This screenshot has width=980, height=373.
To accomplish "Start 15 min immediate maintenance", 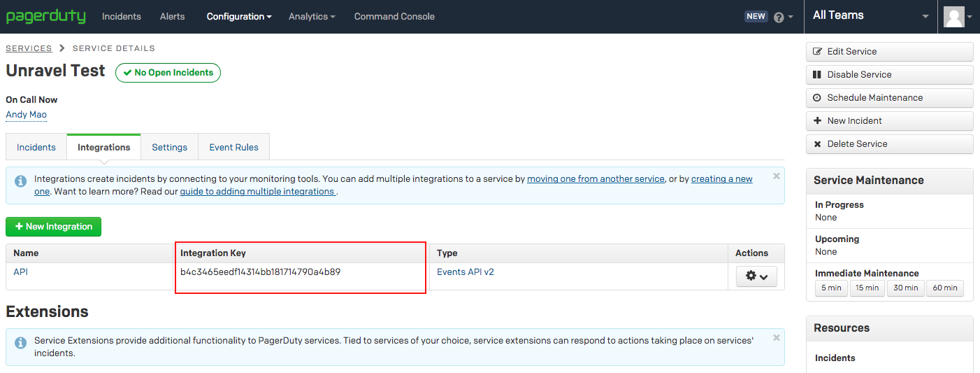I will 867,288.
